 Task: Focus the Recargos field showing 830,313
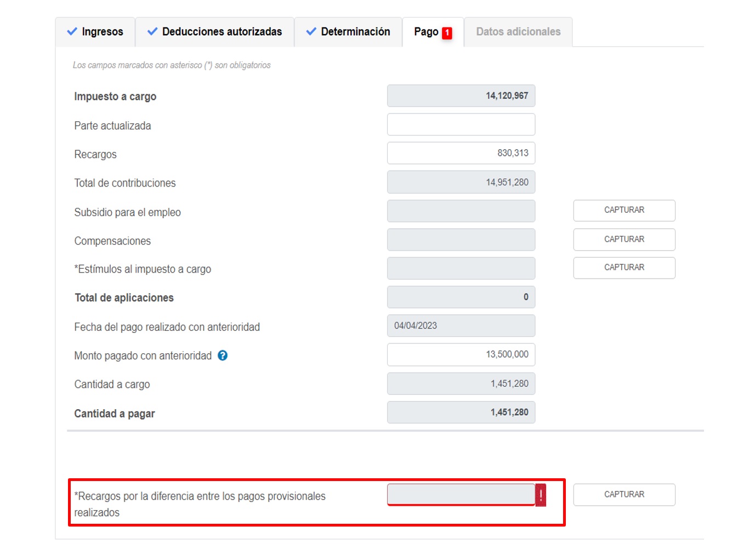(461, 153)
